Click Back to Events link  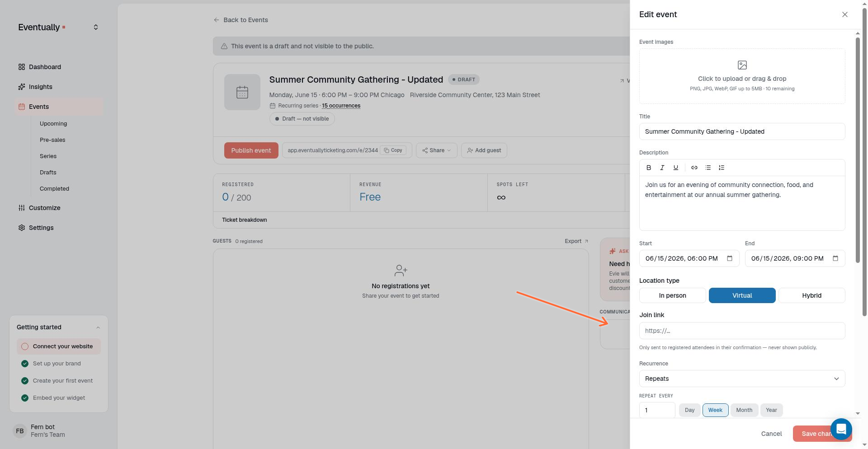pos(241,20)
